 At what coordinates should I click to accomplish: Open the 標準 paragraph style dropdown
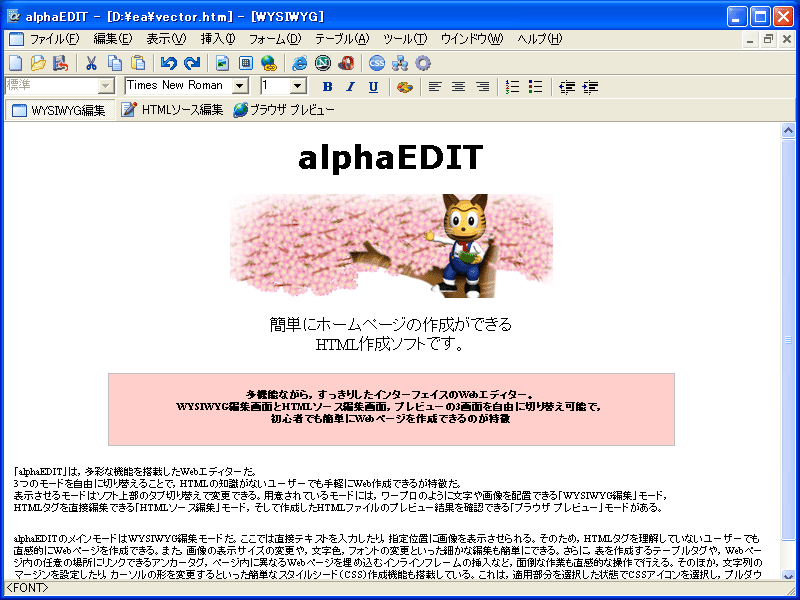click(x=106, y=86)
